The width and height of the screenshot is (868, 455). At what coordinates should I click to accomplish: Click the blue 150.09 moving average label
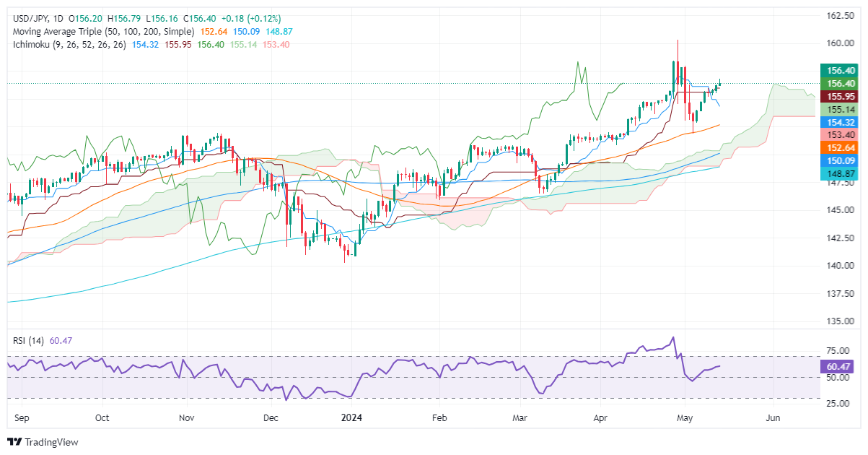pyautogui.click(x=839, y=160)
